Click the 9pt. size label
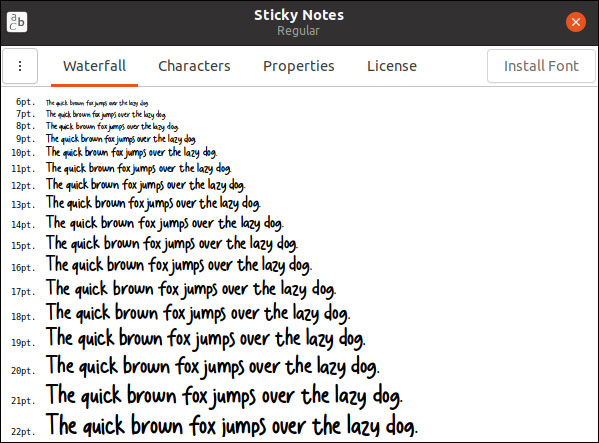 [x=26, y=139]
